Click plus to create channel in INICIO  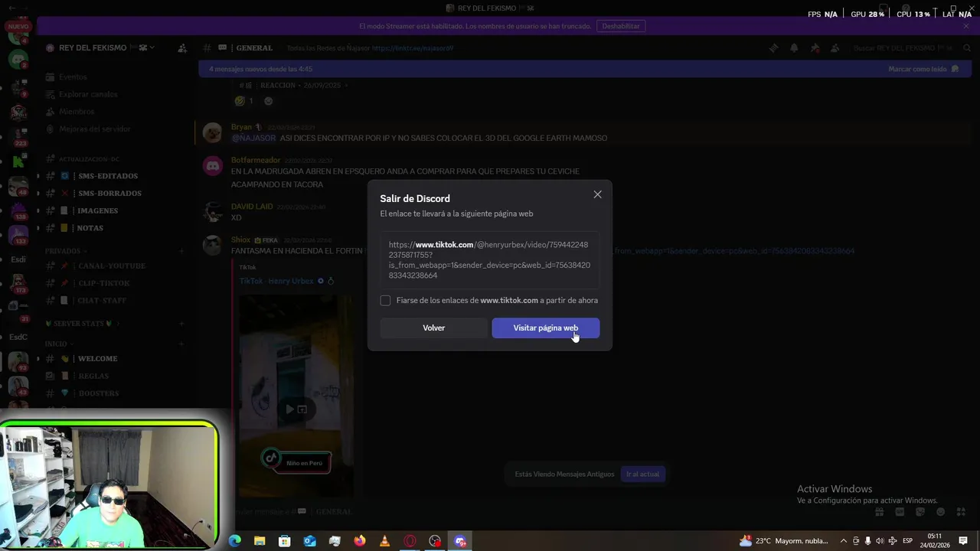(181, 344)
